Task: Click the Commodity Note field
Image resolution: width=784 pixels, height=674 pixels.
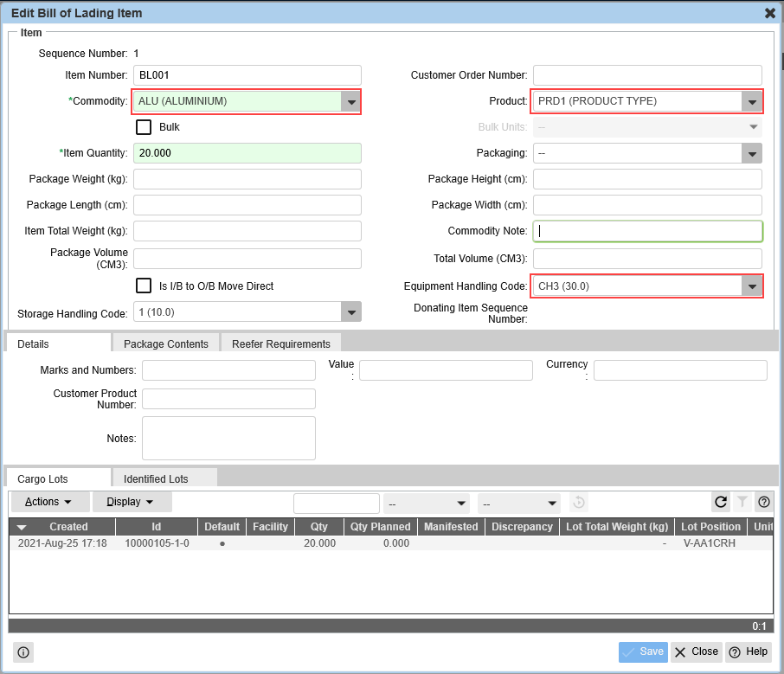Action: click(x=647, y=231)
